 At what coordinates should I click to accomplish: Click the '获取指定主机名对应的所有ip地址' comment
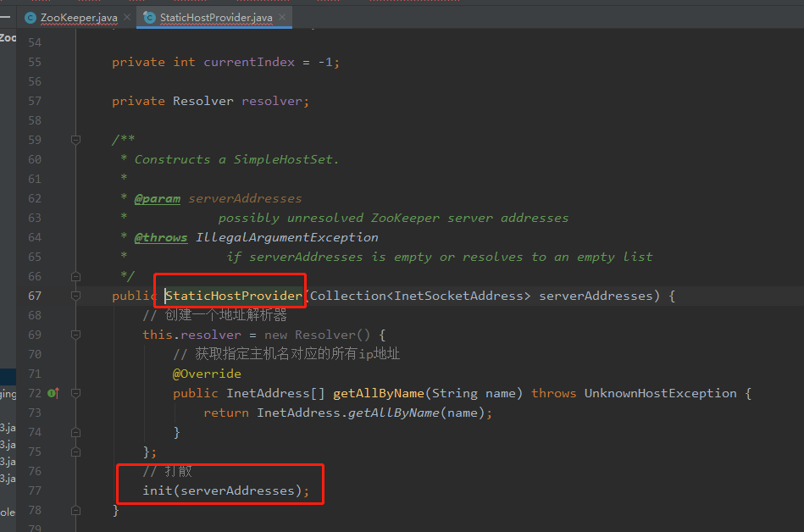(297, 354)
